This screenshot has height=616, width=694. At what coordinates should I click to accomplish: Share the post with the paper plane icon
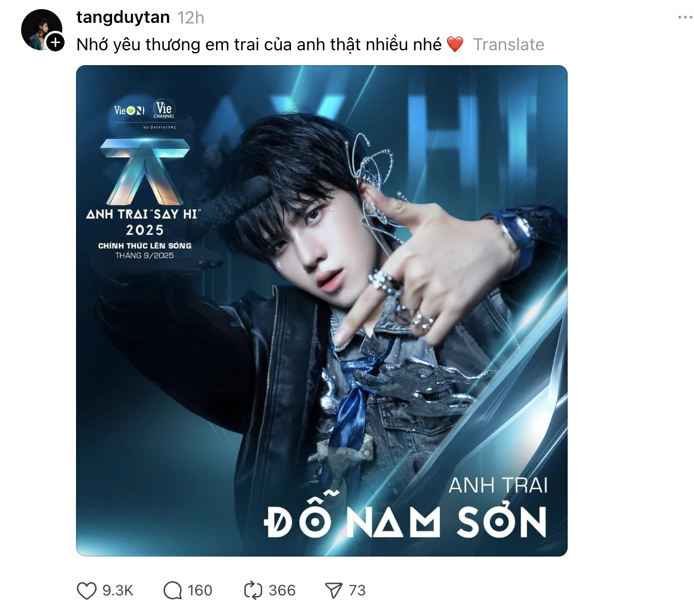[333, 590]
